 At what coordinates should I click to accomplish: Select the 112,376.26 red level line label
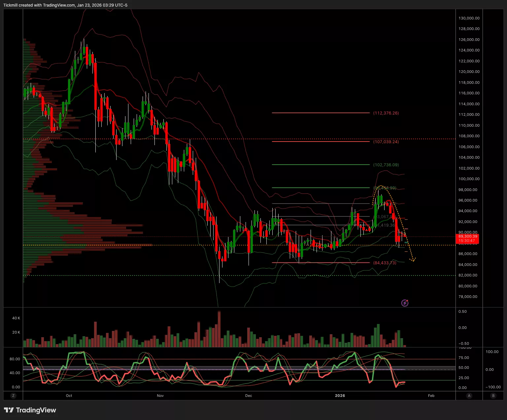[x=386, y=113]
